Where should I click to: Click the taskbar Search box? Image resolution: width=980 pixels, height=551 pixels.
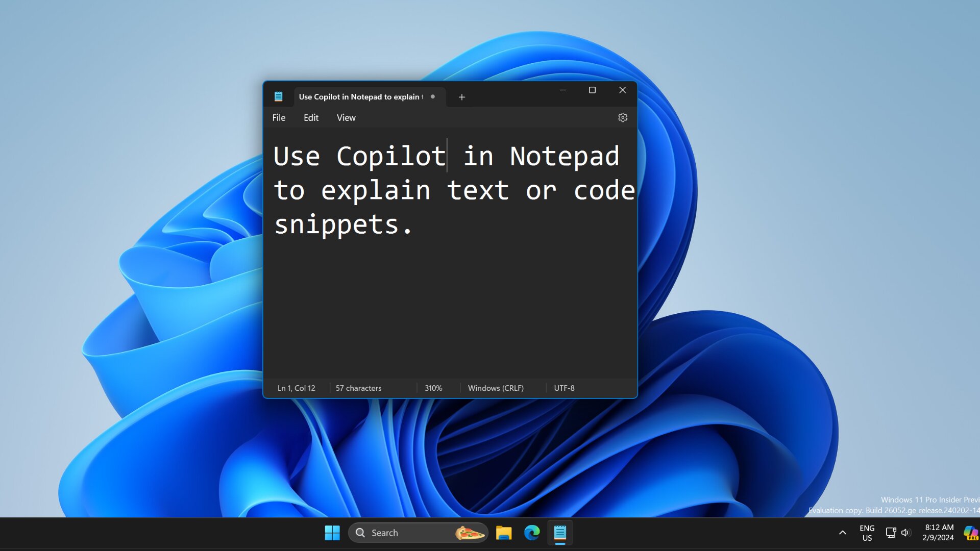pos(418,533)
